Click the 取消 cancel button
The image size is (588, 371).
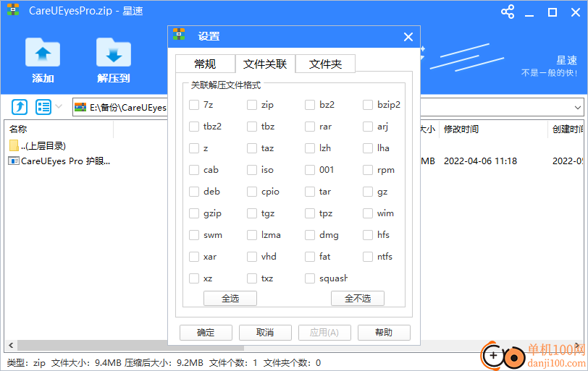(x=265, y=333)
